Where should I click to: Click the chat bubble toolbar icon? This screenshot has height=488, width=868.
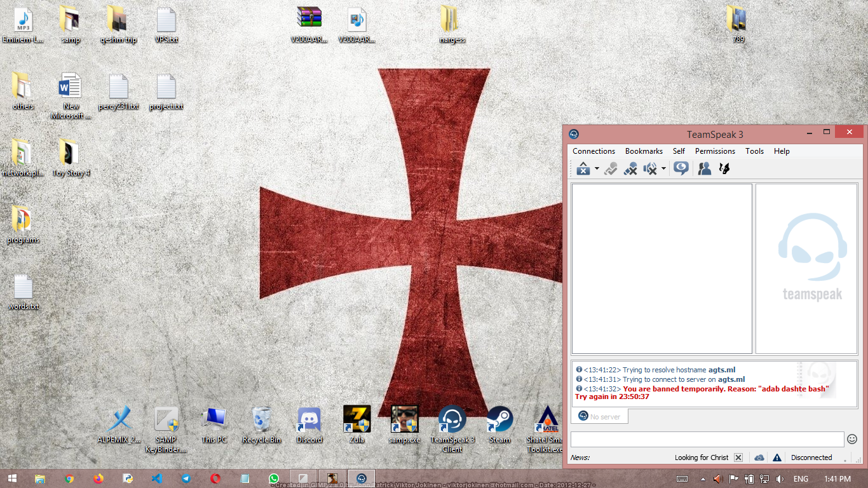(x=681, y=168)
